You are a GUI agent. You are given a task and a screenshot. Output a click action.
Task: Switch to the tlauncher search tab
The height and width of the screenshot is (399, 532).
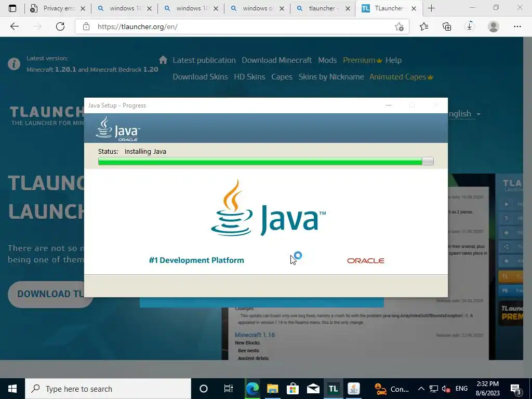pos(323,8)
